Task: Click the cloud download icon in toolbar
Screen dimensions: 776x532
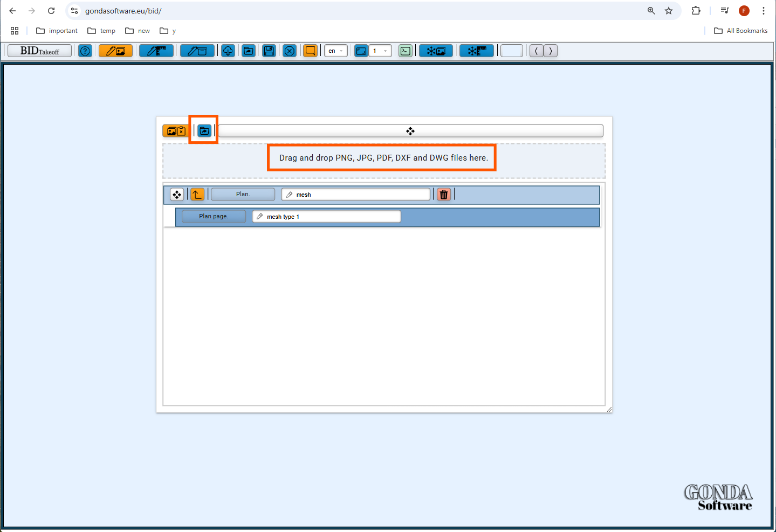Action: coord(228,51)
